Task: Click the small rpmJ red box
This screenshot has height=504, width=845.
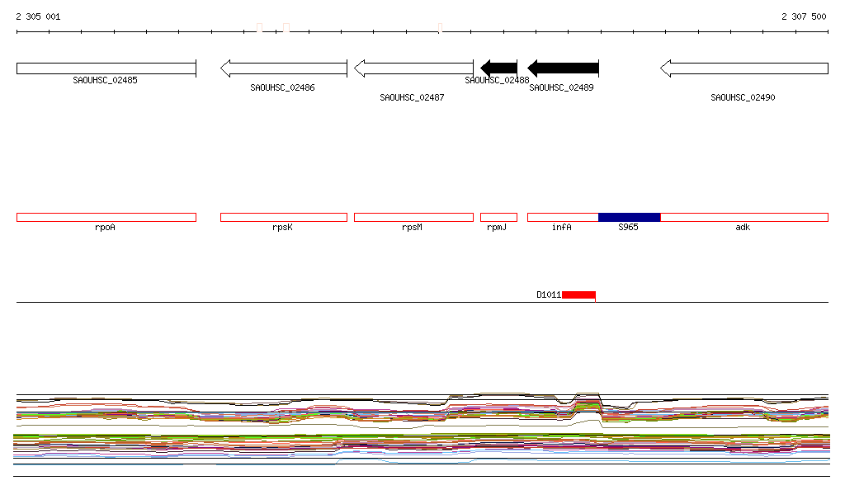Action: tap(498, 217)
